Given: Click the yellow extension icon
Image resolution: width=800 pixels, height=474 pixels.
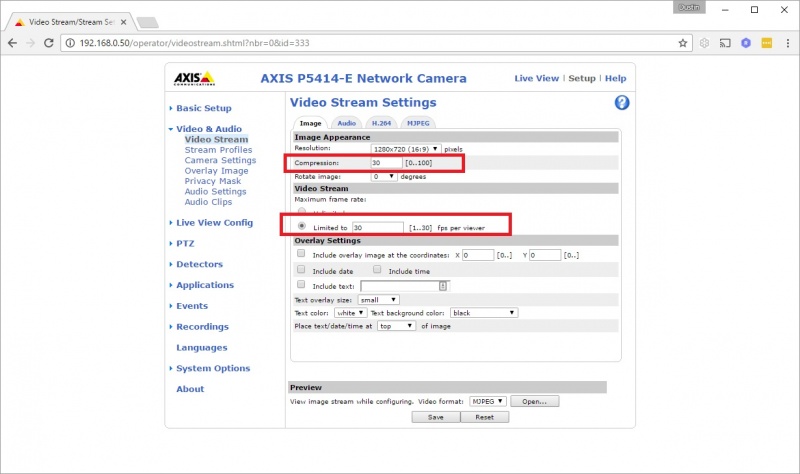Looking at the screenshot, I should coord(767,43).
